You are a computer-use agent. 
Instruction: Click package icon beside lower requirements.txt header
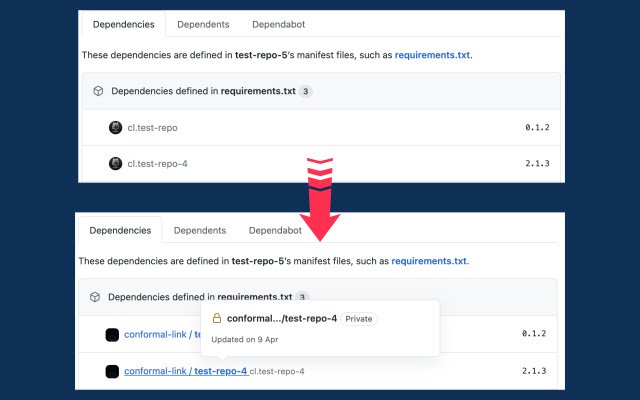tap(95, 297)
